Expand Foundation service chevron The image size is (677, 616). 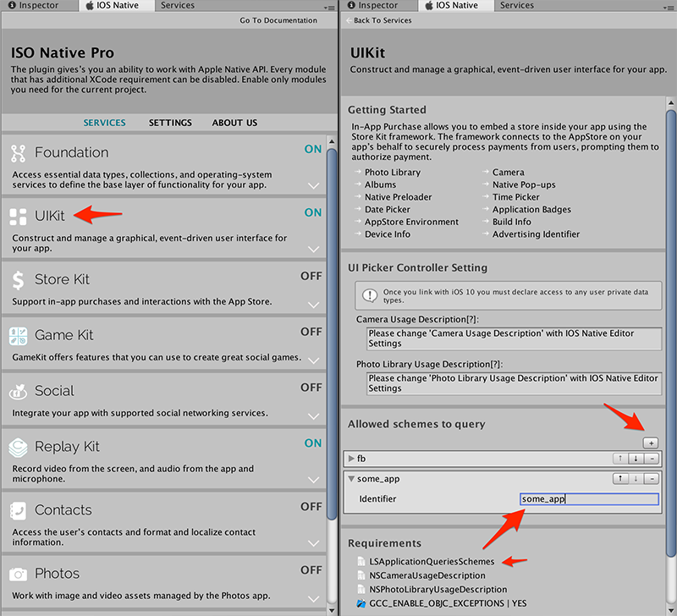313,185
